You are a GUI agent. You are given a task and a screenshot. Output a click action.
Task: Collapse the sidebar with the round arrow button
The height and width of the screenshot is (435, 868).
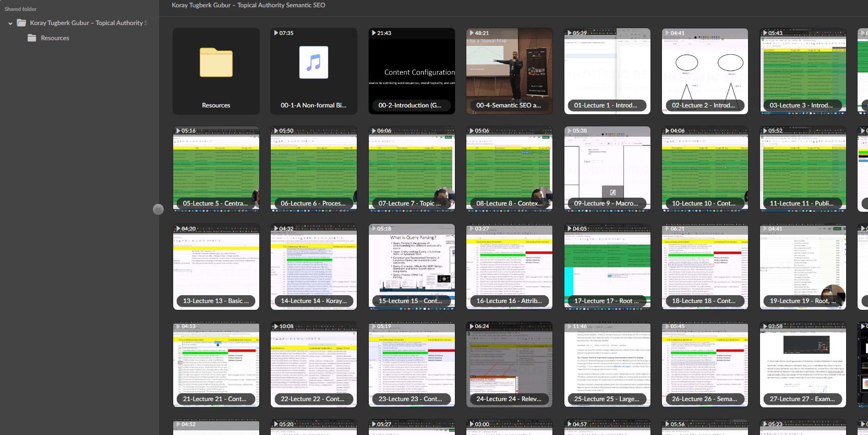(158, 209)
